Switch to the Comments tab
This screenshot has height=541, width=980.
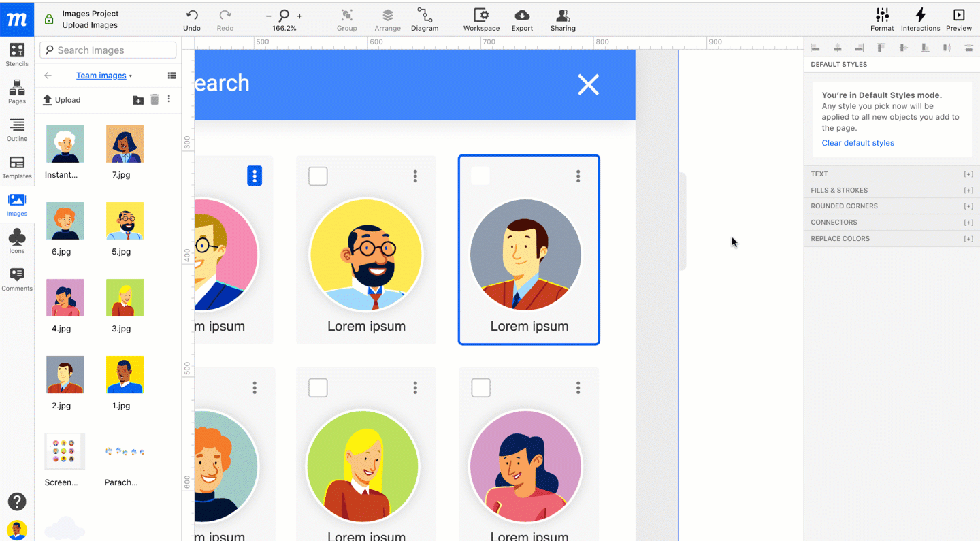coord(17,279)
